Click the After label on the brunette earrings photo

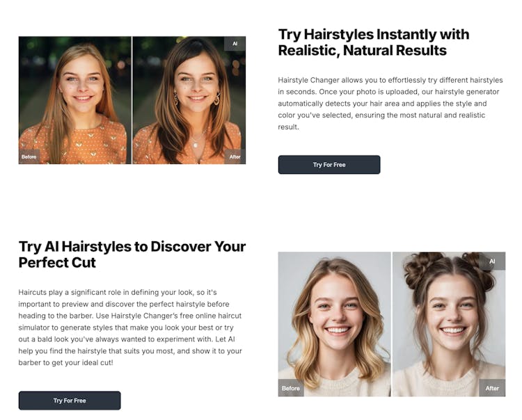[235, 156]
